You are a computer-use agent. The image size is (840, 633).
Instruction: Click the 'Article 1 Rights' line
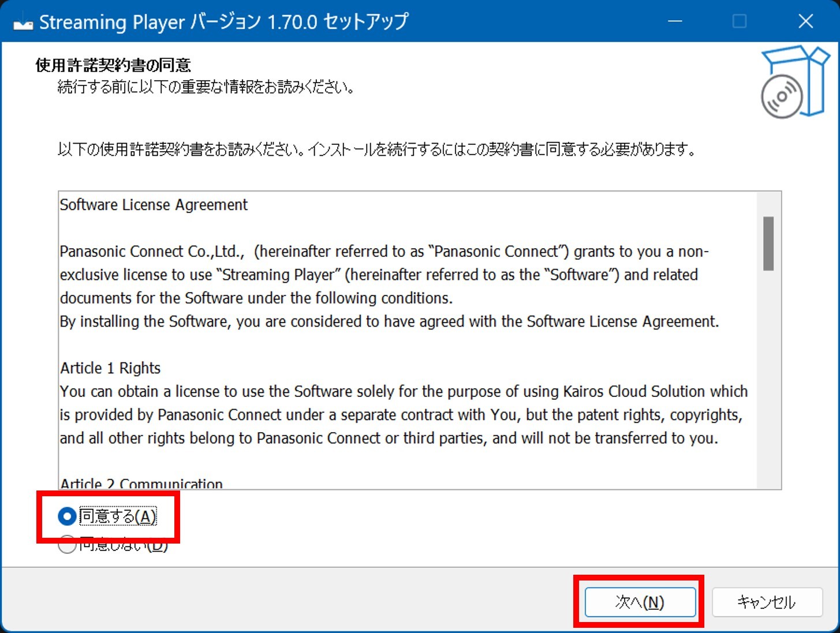tap(110, 368)
